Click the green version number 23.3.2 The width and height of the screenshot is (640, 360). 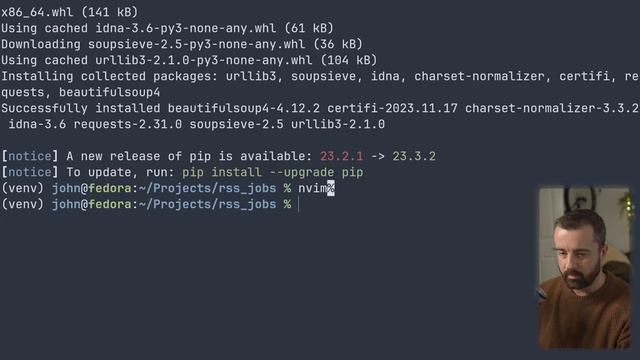[414, 156]
